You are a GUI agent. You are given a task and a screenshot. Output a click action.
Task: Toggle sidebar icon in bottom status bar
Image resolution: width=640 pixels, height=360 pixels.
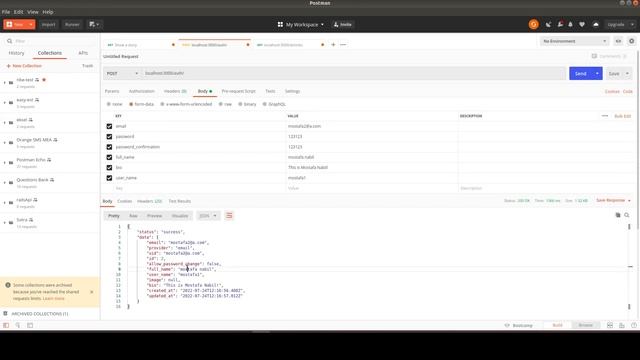coord(6,325)
